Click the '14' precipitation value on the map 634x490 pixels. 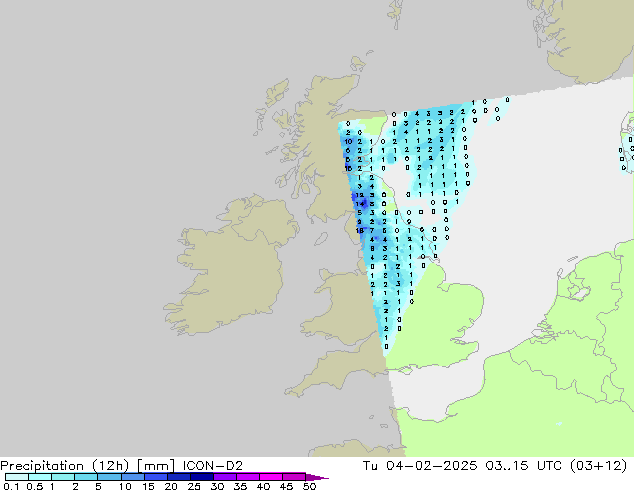360,204
